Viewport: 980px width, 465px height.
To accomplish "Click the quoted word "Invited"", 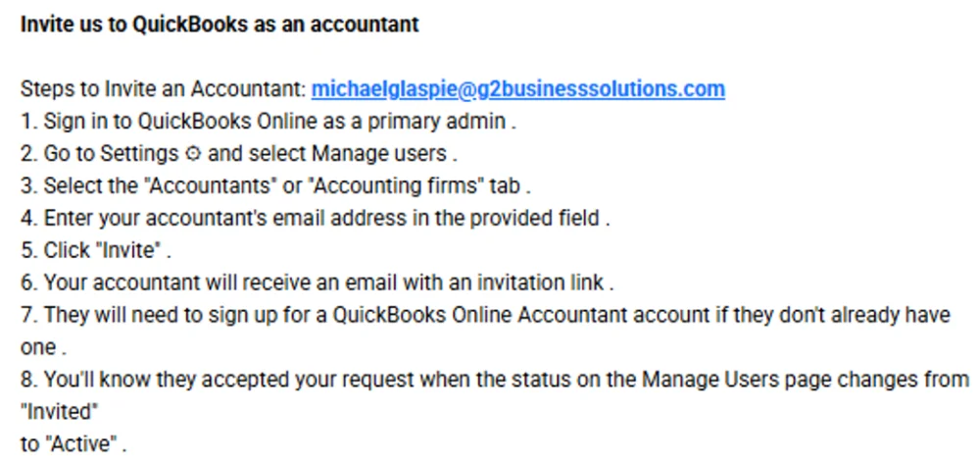I will (x=60, y=412).
